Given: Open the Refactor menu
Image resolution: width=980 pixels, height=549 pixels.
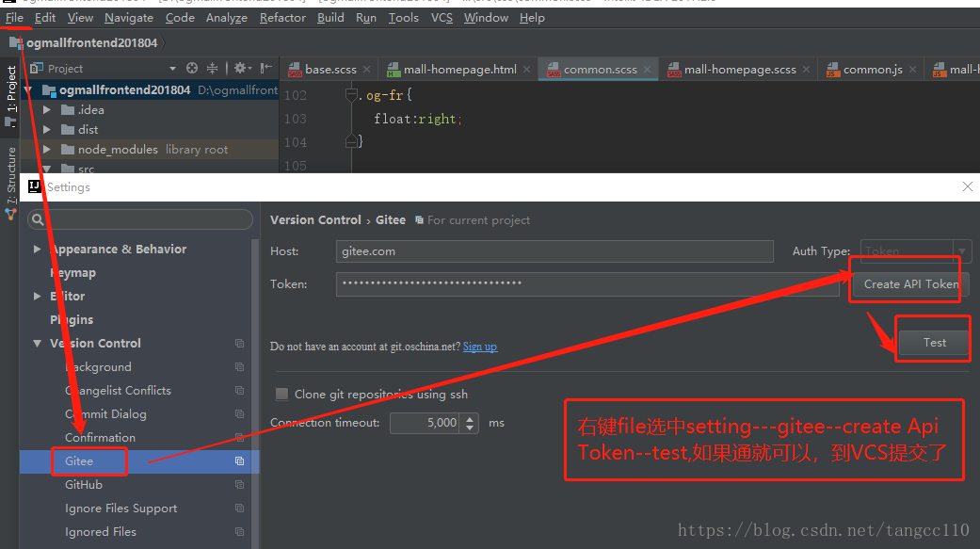Looking at the screenshot, I should click(282, 18).
